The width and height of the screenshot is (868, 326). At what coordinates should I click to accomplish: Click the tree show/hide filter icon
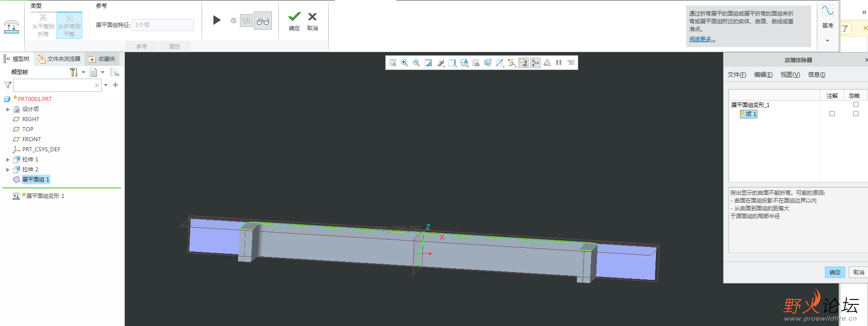pyautogui.click(x=114, y=72)
